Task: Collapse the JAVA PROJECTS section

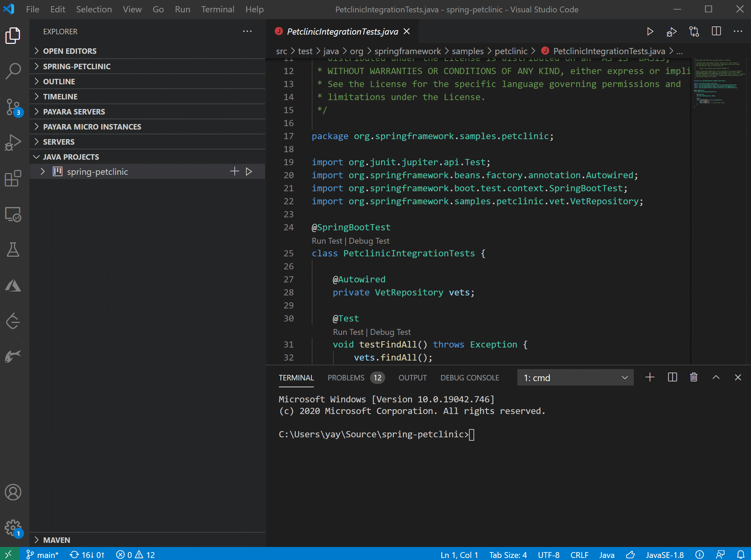Action: (x=147, y=157)
